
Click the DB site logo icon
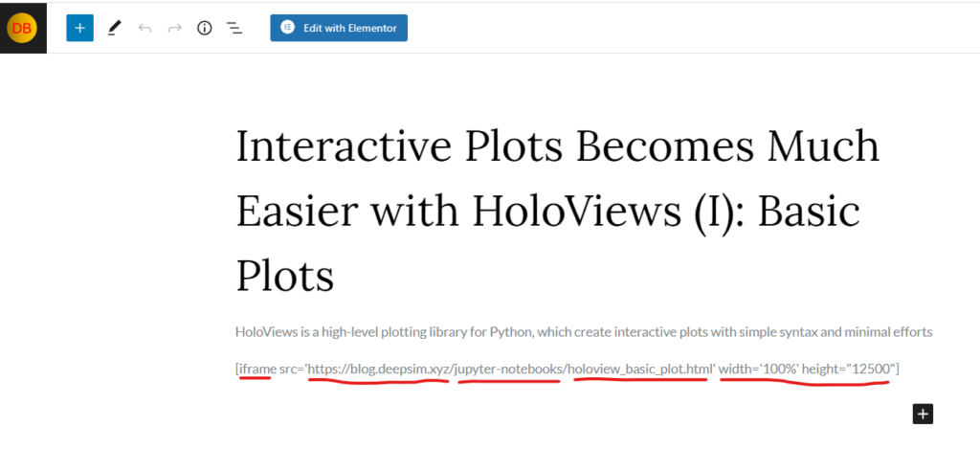[23, 29]
